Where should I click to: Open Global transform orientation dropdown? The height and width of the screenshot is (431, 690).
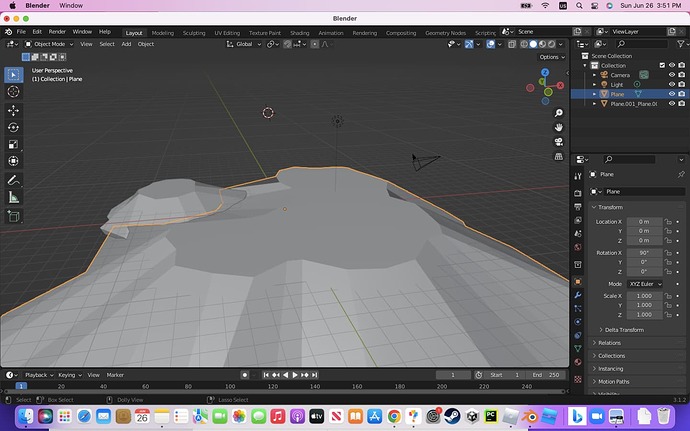pos(244,44)
